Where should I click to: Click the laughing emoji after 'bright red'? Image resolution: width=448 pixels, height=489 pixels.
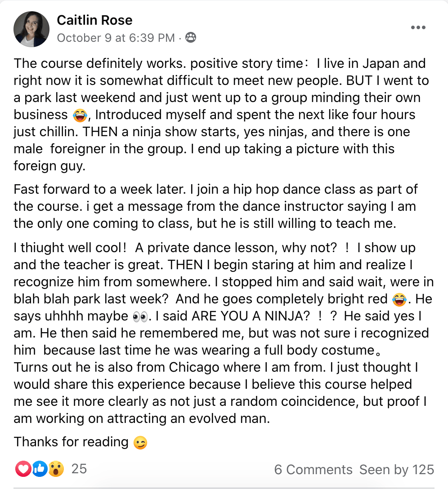point(398,299)
